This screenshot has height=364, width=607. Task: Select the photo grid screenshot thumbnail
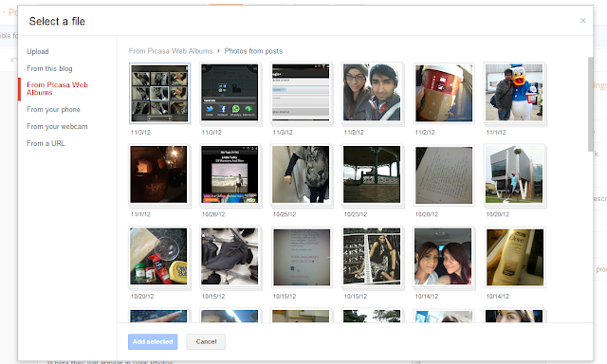click(x=159, y=93)
